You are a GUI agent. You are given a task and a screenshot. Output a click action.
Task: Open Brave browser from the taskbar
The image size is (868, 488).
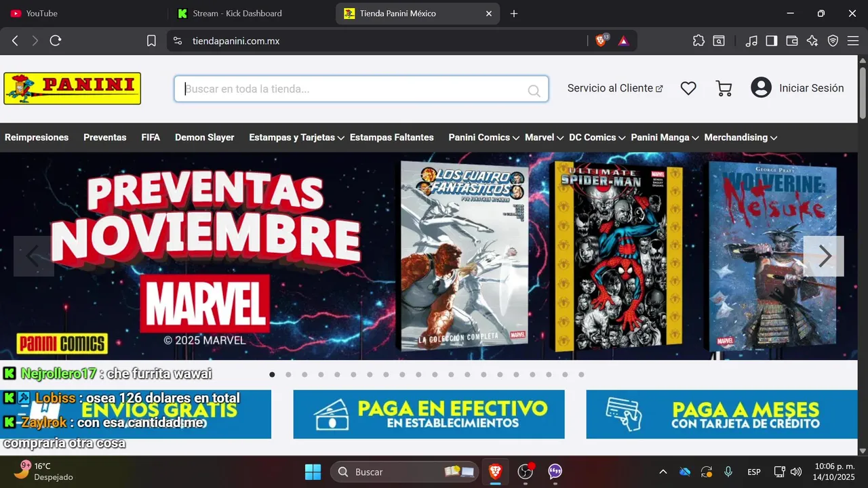(496, 471)
